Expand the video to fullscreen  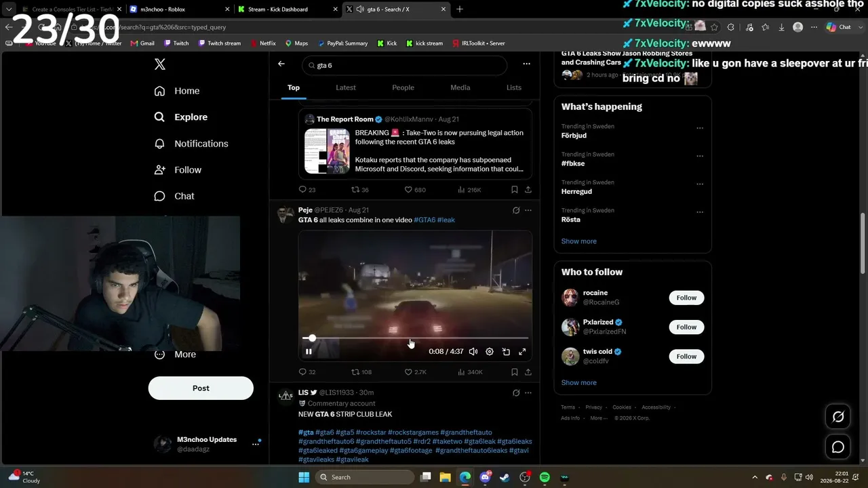(x=522, y=352)
